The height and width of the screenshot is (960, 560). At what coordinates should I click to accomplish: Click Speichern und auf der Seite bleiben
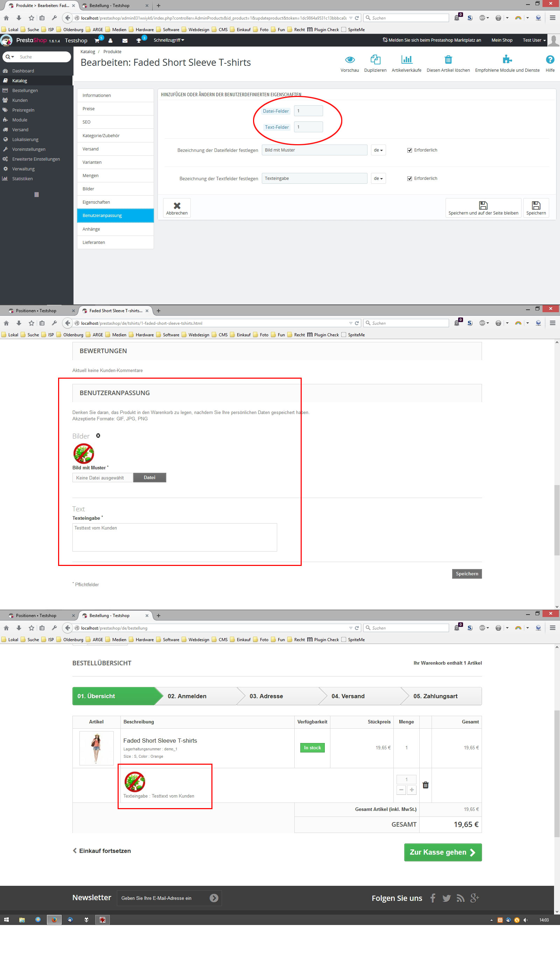coord(483,208)
